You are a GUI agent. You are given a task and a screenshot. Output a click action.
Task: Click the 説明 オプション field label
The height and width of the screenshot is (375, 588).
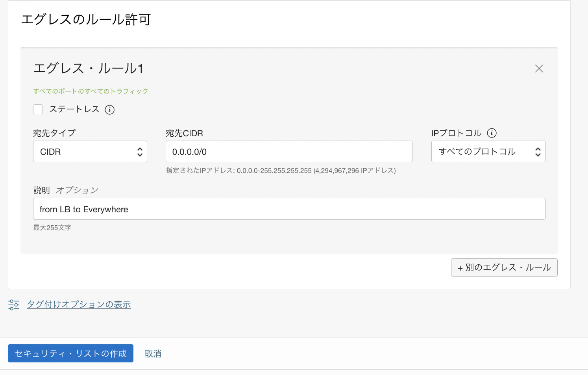[x=66, y=190]
